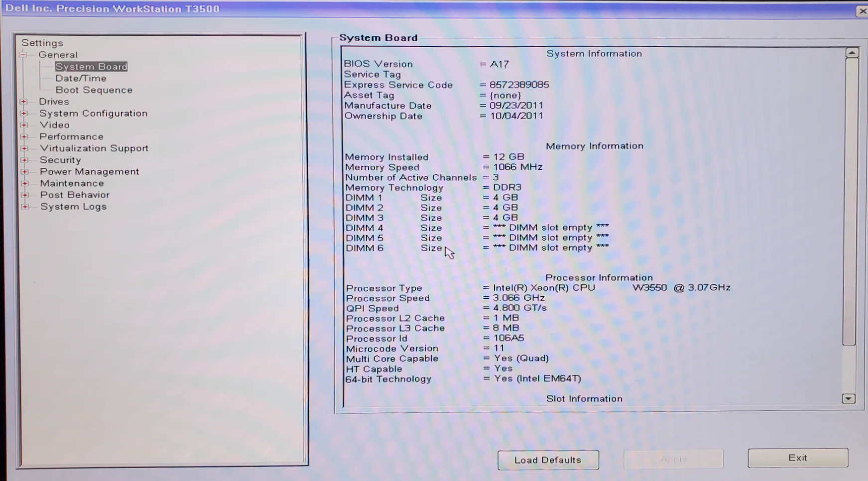Select the Power Management label
The width and height of the screenshot is (868, 481).
click(90, 172)
